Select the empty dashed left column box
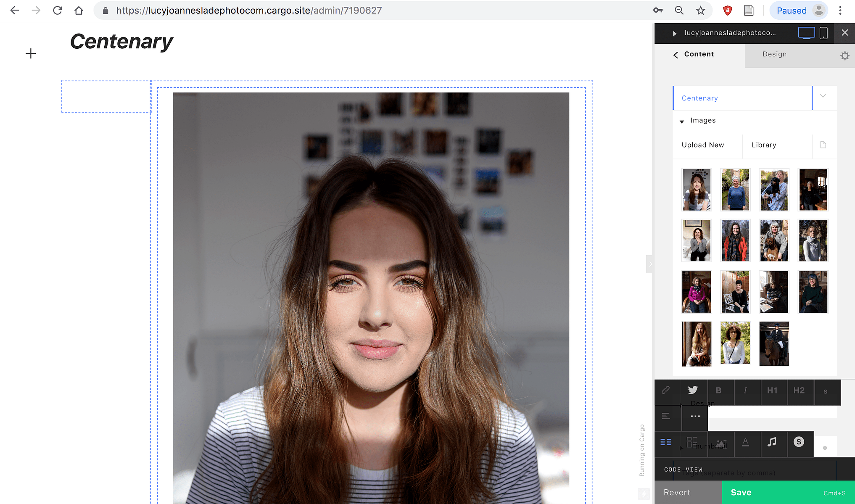 (106, 96)
